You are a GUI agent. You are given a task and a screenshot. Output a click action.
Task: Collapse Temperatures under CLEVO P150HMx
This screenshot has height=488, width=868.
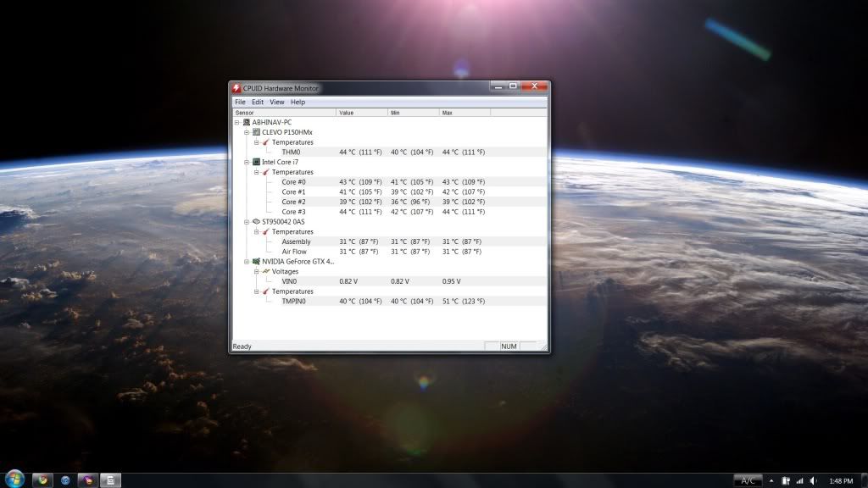(x=257, y=142)
